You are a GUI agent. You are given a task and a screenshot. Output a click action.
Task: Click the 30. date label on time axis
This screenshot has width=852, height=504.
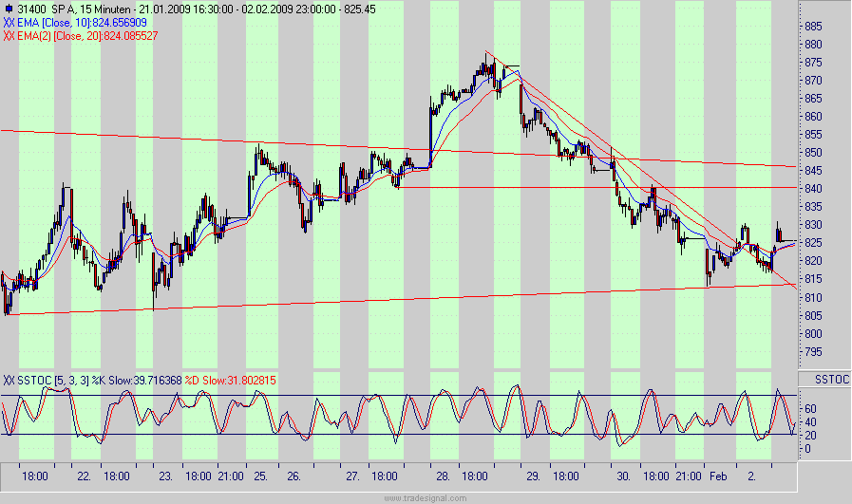point(623,476)
